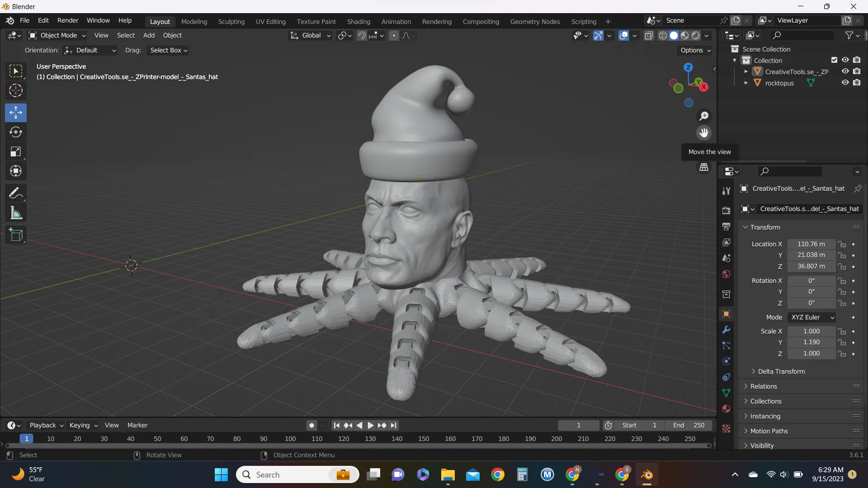Switch to the Sculpting workspace tab
Image resolution: width=868 pixels, height=488 pixels.
pyautogui.click(x=231, y=21)
